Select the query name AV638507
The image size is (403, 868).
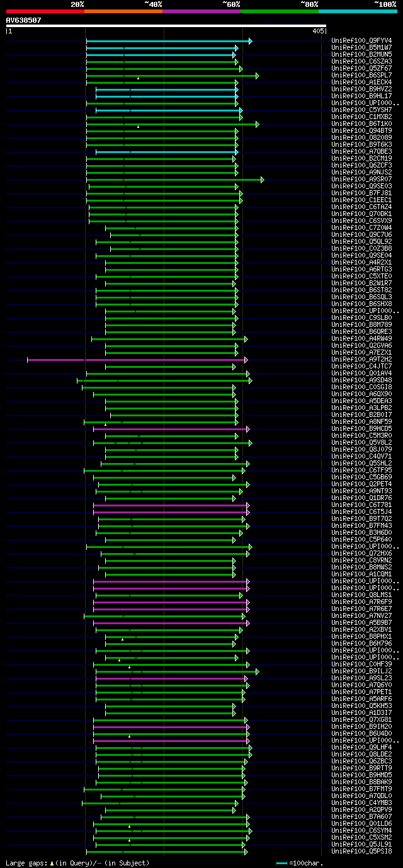pos(24,20)
